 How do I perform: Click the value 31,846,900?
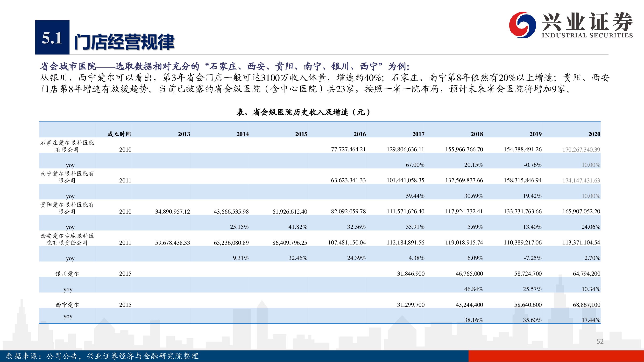411,274
